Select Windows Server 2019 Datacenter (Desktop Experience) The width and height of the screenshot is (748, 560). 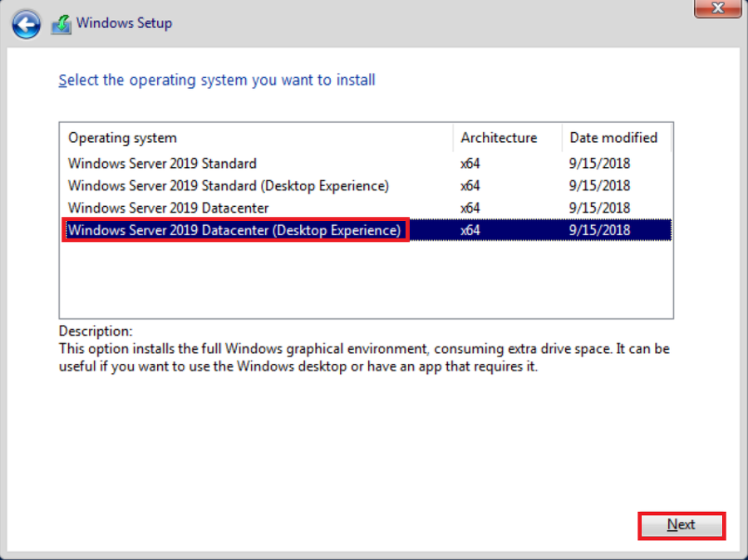click(x=366, y=230)
